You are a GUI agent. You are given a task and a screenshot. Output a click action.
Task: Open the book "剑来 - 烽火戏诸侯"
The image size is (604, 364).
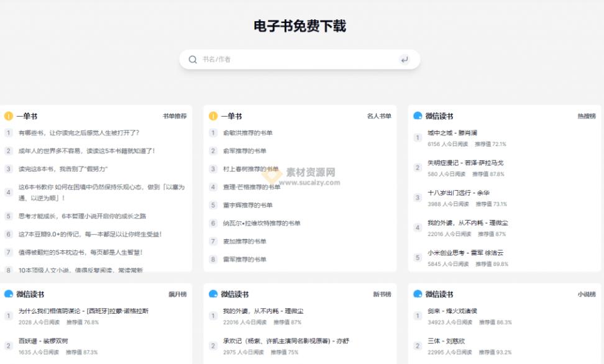coord(452,311)
